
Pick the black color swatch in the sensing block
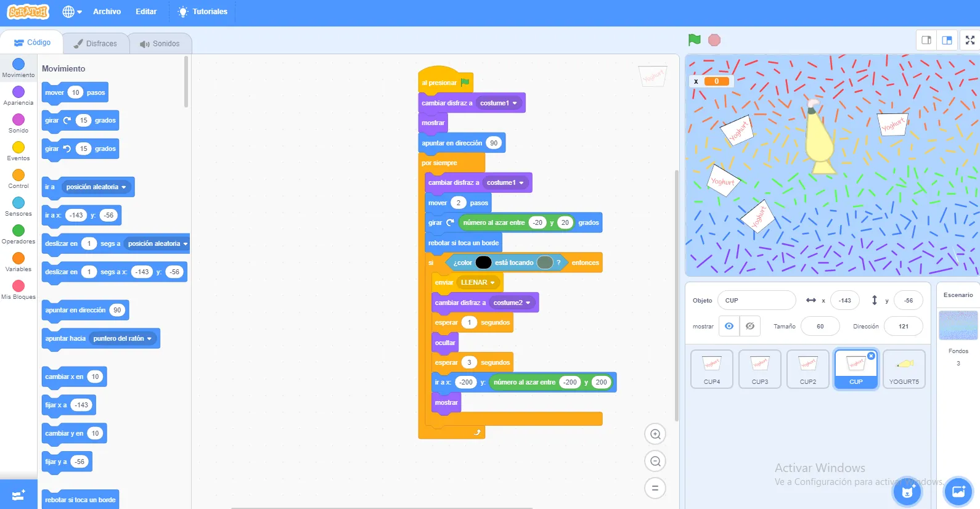484,263
